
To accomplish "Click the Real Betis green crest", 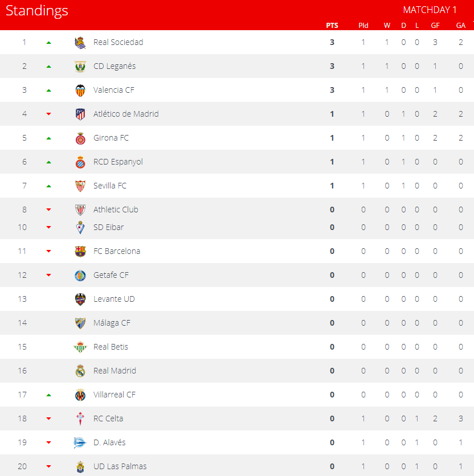I will click(80, 347).
